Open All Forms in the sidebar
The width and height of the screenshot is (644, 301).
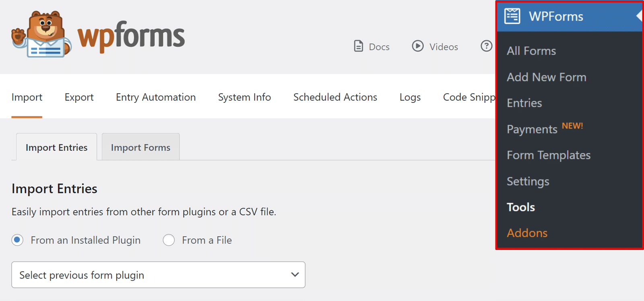pyautogui.click(x=531, y=51)
